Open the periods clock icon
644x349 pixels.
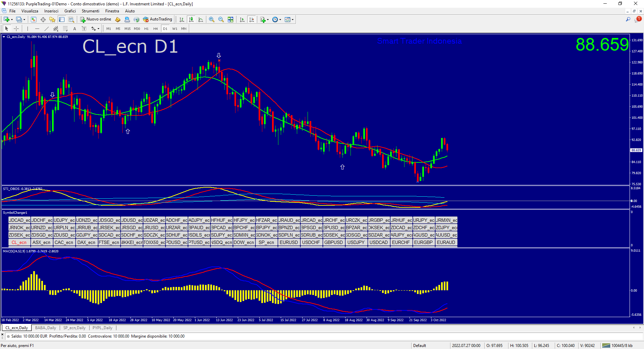pos(275,19)
